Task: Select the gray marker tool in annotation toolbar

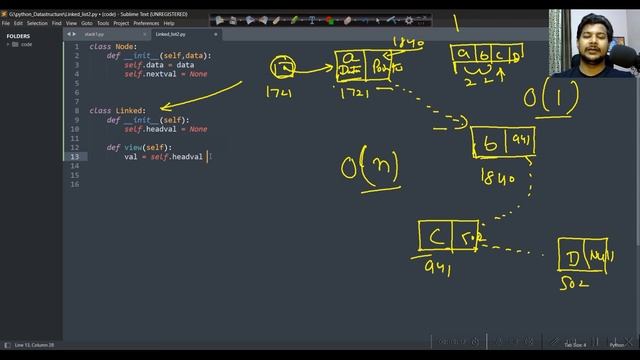Action: pyautogui.click(x=263, y=20)
